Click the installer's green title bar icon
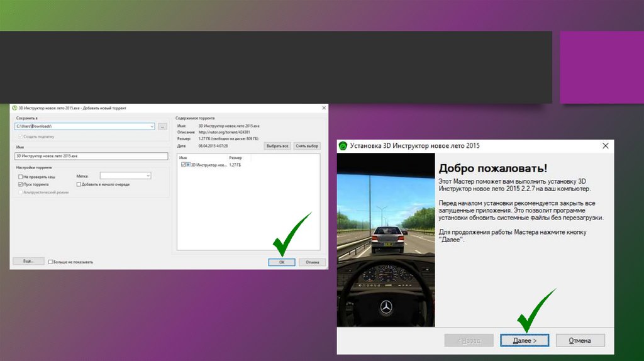 coord(343,146)
